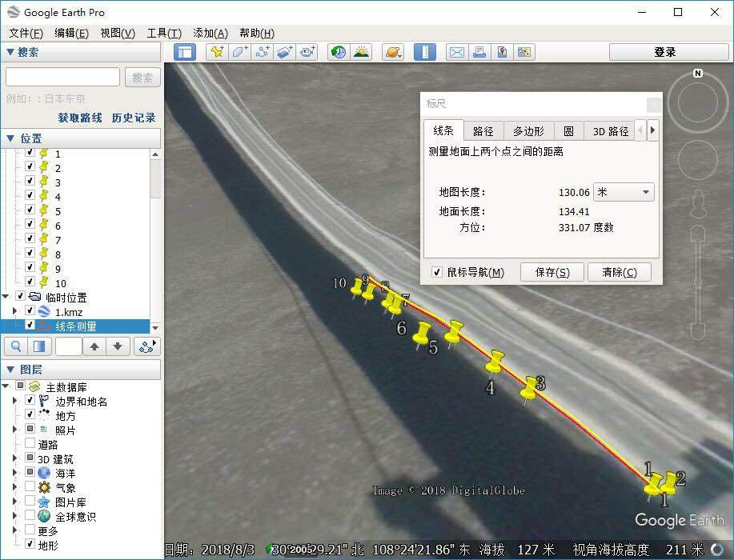Enable the 道路 layer checkbox
The height and width of the screenshot is (560, 734).
point(30,444)
